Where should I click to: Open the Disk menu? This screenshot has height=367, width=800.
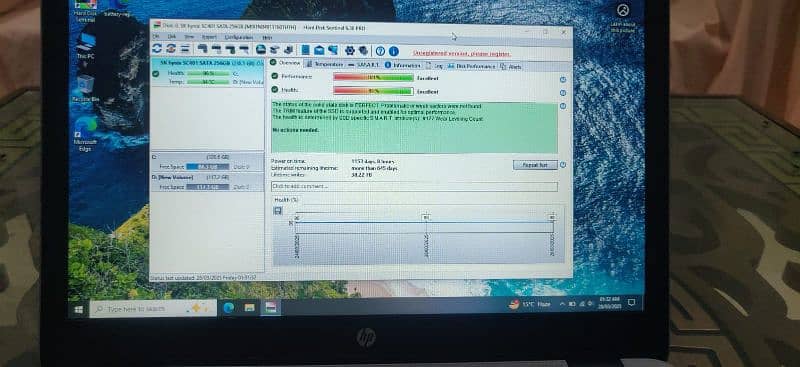tap(171, 37)
